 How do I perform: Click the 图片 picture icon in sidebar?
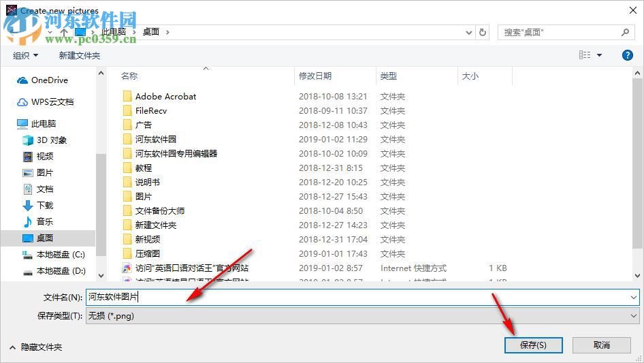27,173
